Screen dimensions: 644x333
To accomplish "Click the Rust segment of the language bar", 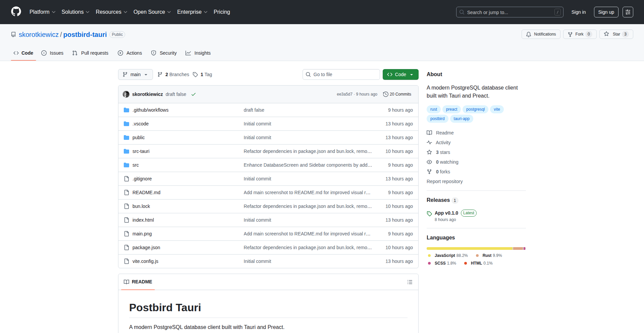I will point(518,248).
